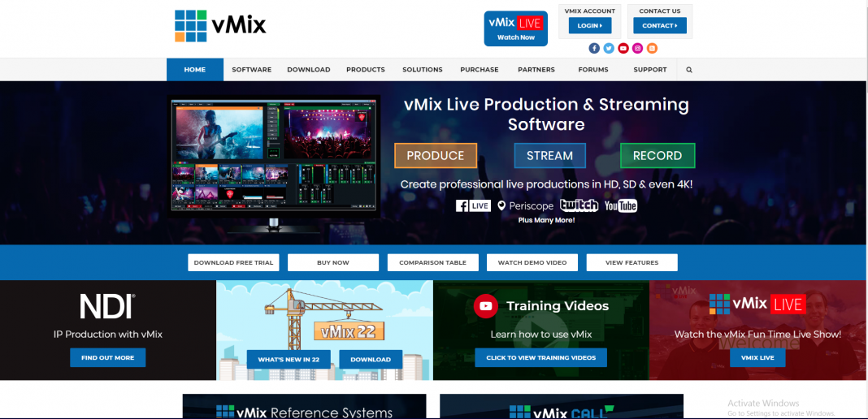Image resolution: width=868 pixels, height=419 pixels.
Task: Click the blue STREAM button
Action: tap(549, 155)
